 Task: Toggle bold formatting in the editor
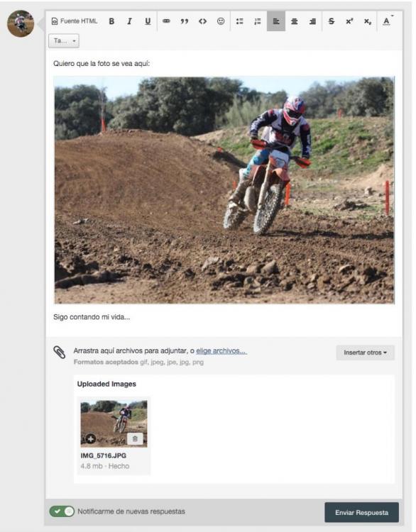[x=111, y=21]
